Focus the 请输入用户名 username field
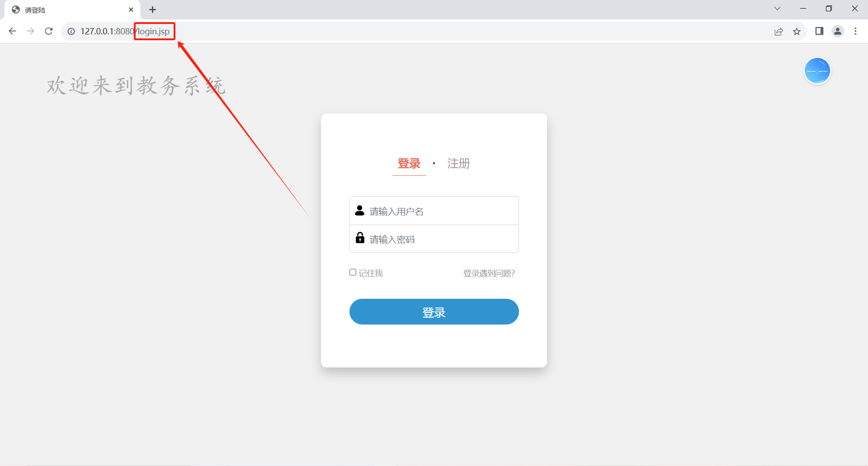 [x=434, y=211]
